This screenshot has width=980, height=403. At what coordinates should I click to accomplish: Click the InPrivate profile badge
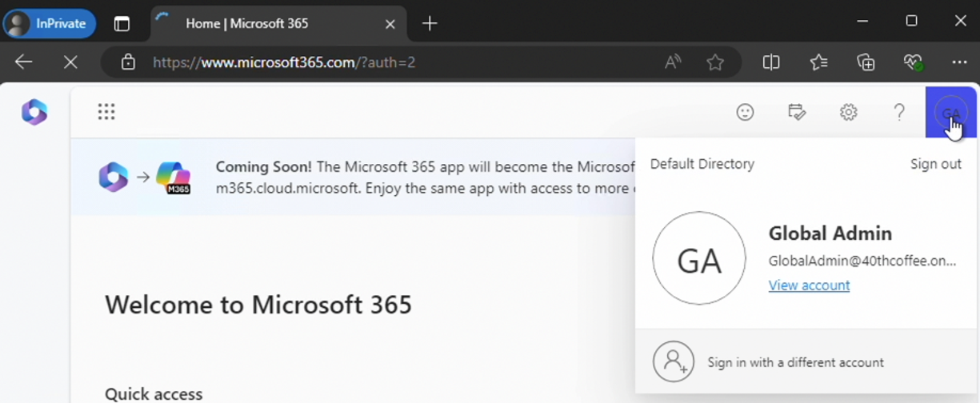(49, 23)
